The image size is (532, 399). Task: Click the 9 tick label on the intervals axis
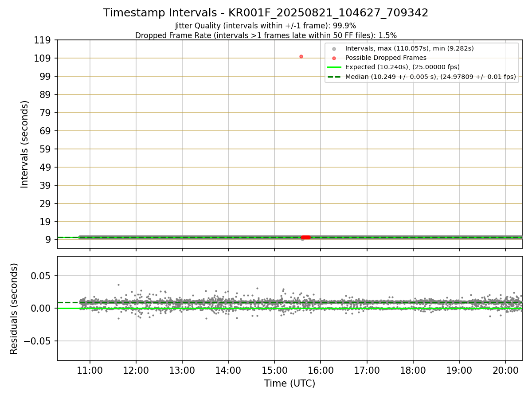(49, 240)
